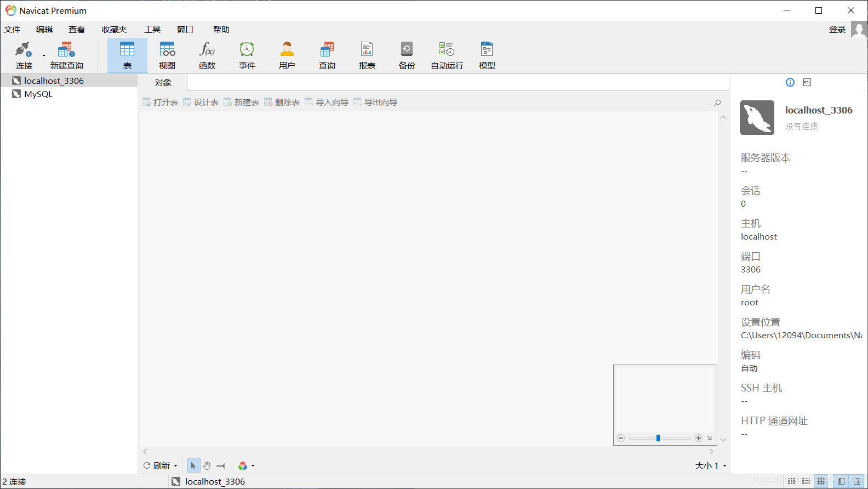Switch to the 对象 tab
The width and height of the screenshot is (868, 489).
(163, 83)
